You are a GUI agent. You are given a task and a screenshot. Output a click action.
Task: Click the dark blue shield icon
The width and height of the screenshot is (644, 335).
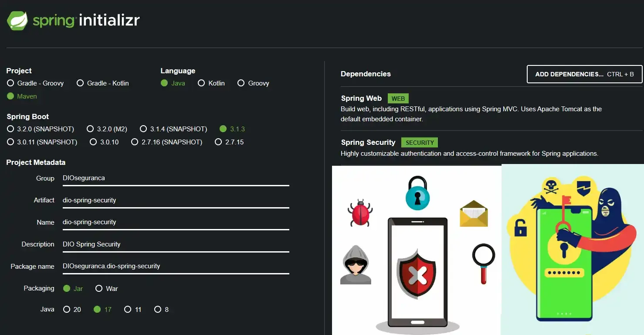583,188
